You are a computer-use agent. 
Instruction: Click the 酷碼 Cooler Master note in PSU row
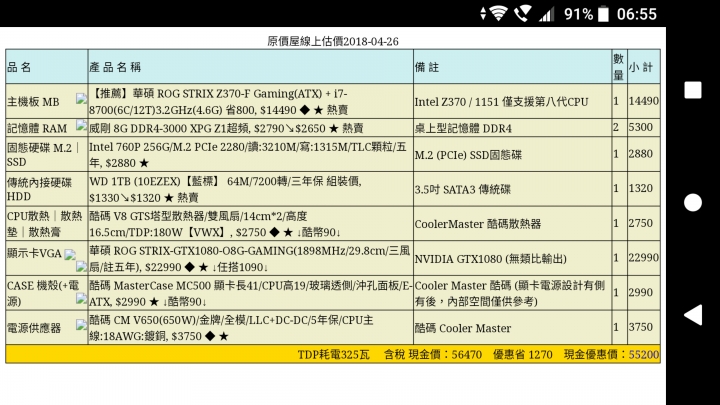tap(512, 328)
